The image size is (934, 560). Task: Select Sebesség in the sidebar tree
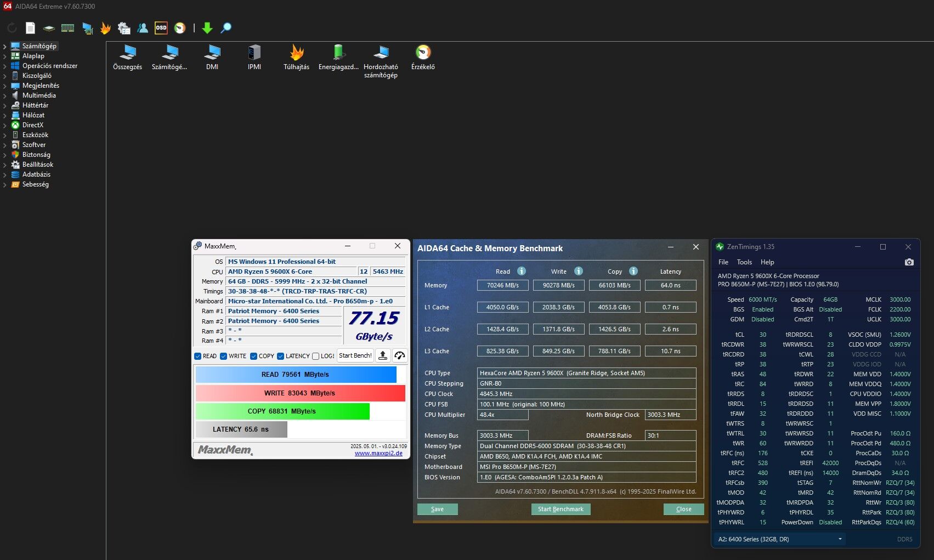[x=36, y=184]
